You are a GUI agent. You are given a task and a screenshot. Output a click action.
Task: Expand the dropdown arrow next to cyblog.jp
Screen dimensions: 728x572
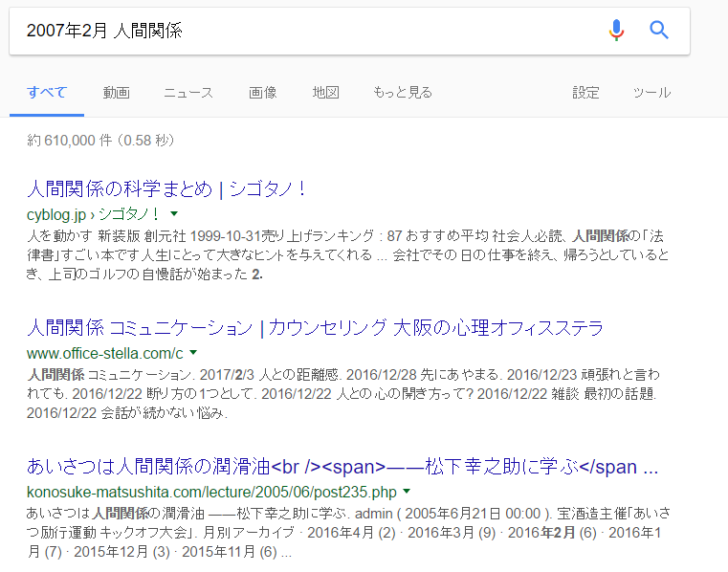coord(174,214)
